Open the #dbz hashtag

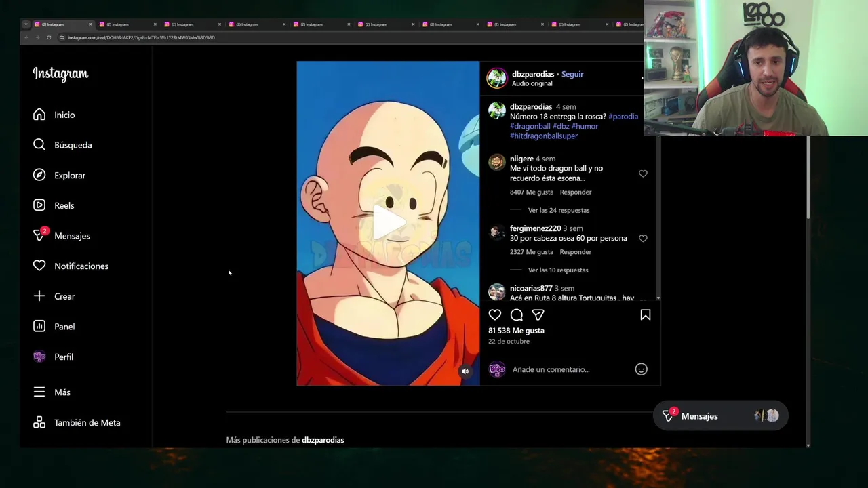tap(561, 126)
